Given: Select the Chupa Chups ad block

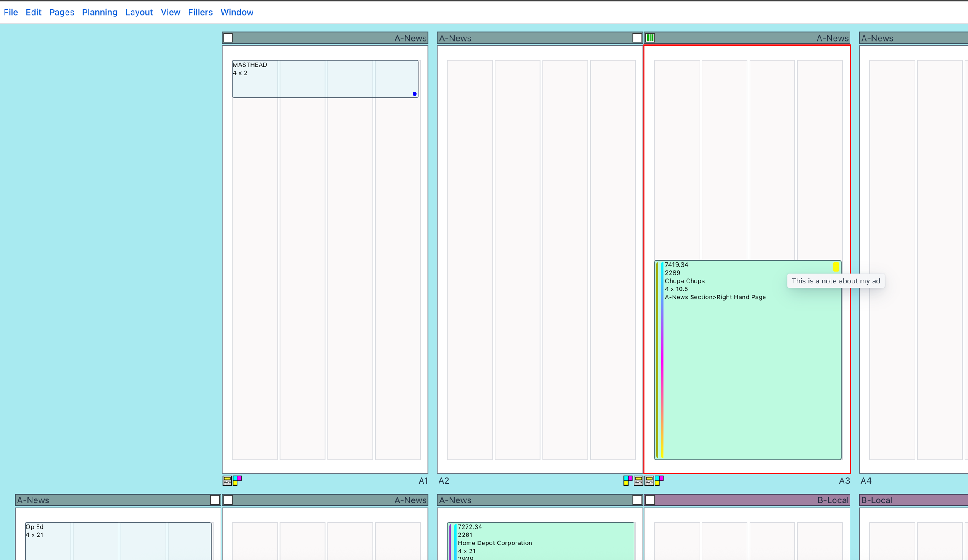Looking at the screenshot, I should pos(748,378).
